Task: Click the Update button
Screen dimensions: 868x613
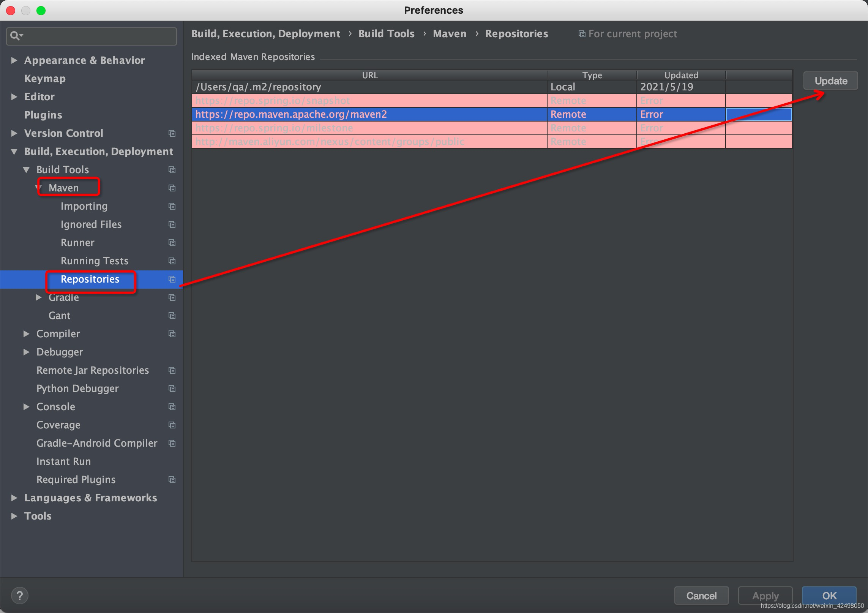Action: (x=830, y=81)
